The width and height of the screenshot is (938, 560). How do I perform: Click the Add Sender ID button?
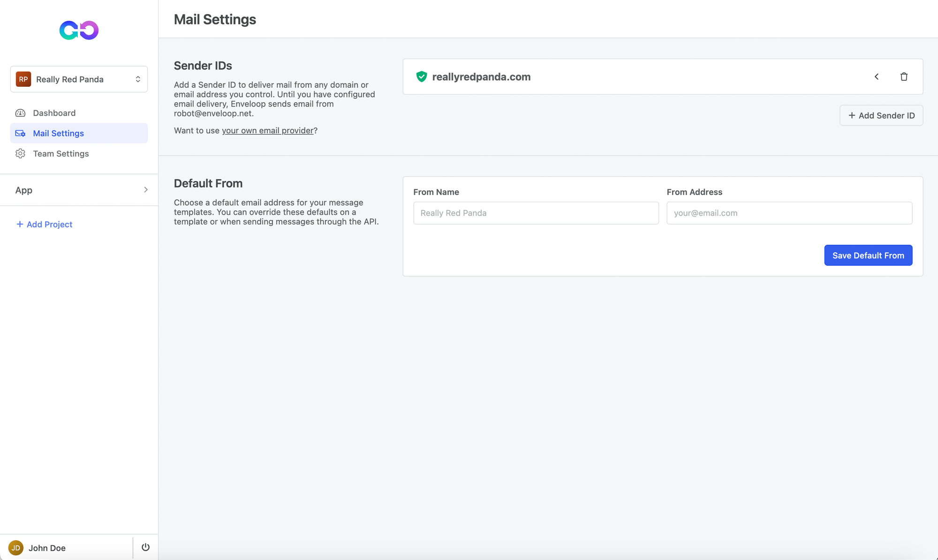click(881, 115)
